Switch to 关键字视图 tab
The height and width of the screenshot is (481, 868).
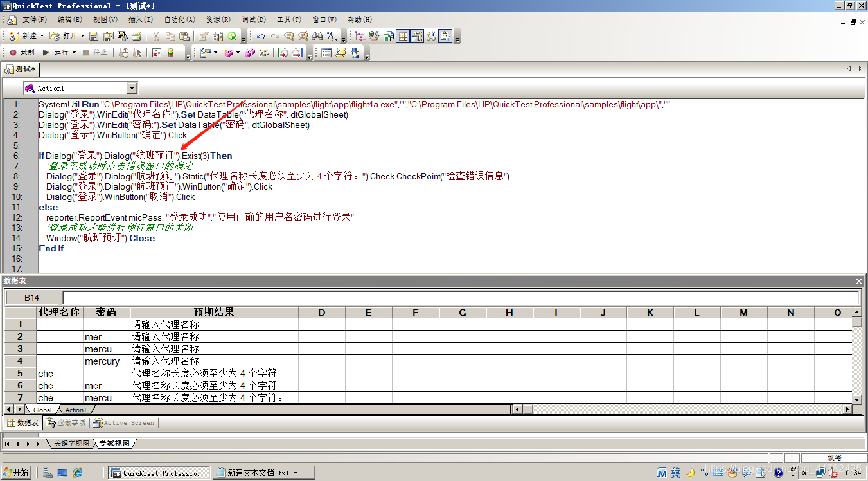pos(71,444)
